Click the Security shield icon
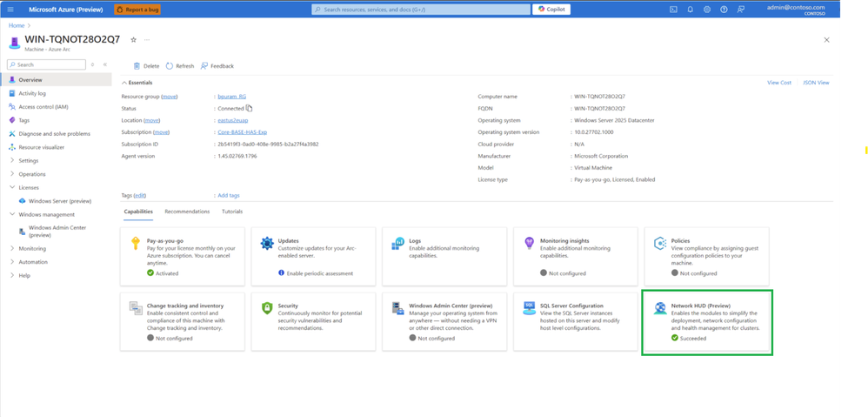The height and width of the screenshot is (417, 868). [x=267, y=308]
